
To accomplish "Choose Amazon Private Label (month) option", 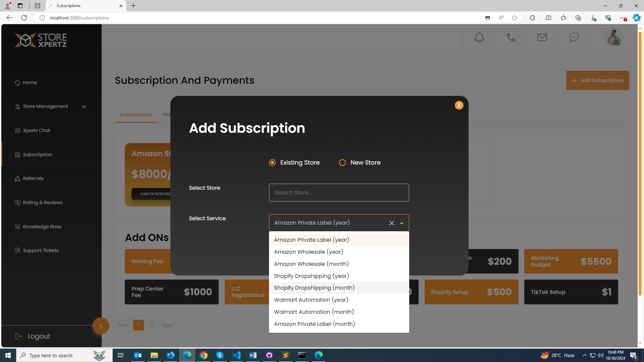I will coord(339,324).
